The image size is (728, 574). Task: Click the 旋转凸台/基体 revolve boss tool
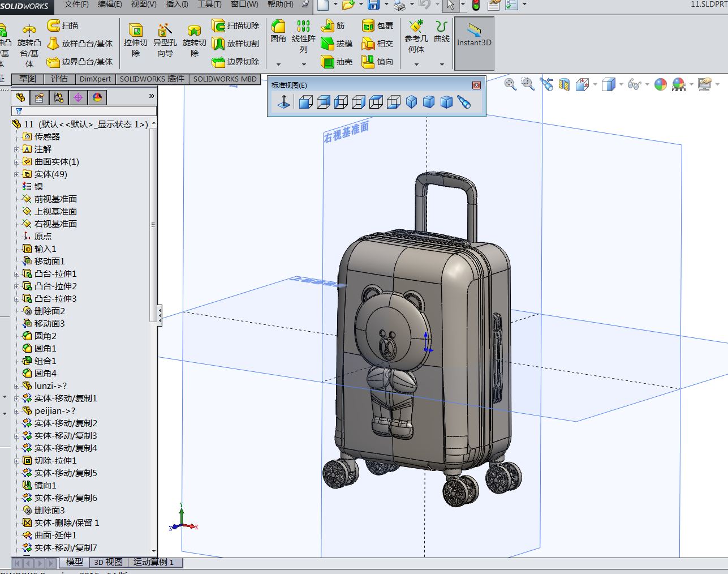coord(29,45)
